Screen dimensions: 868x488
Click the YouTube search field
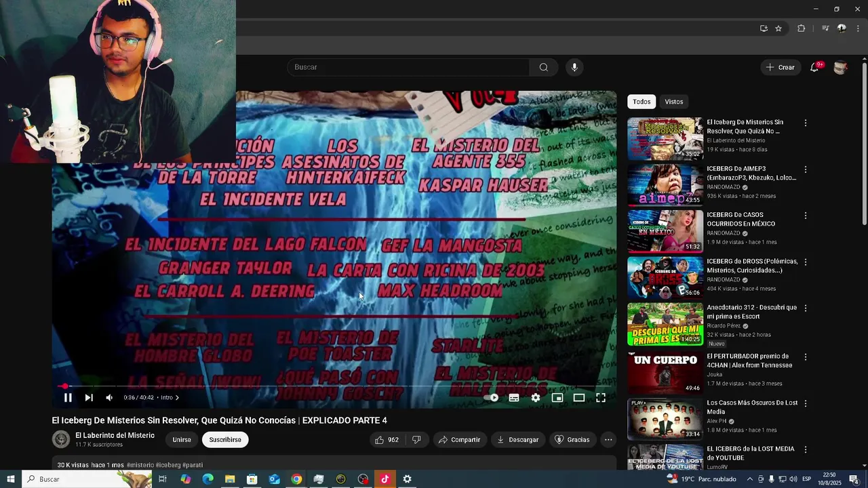pyautogui.click(x=408, y=67)
